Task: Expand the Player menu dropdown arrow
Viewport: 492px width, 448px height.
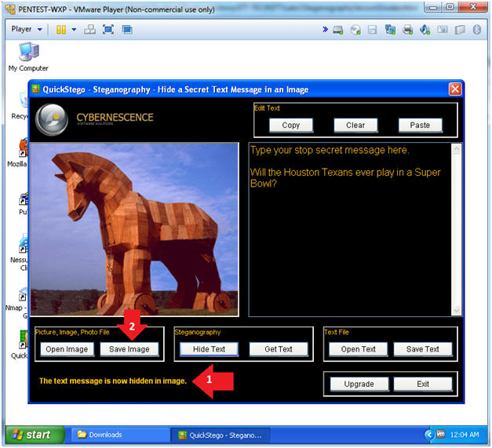Action: pyautogui.click(x=40, y=30)
